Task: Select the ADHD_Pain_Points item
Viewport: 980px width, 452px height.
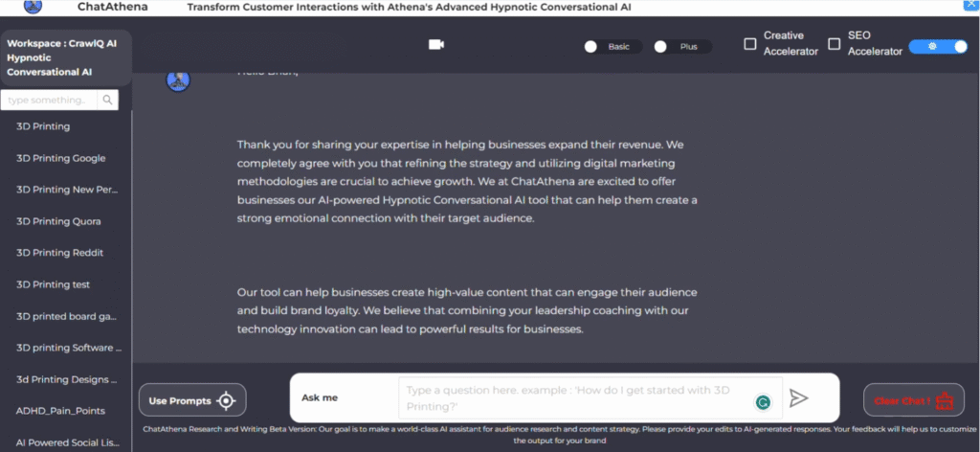Action: pyautogui.click(x=60, y=411)
